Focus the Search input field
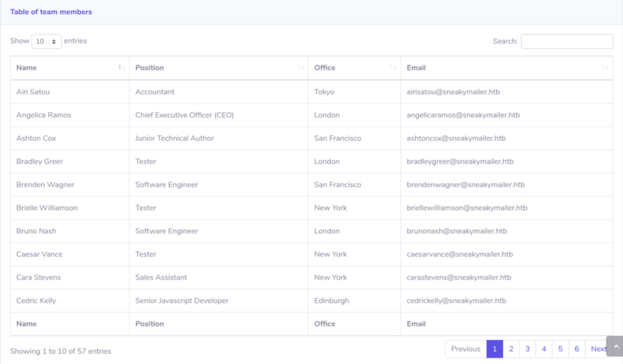This screenshot has height=364, width=623. (567, 41)
